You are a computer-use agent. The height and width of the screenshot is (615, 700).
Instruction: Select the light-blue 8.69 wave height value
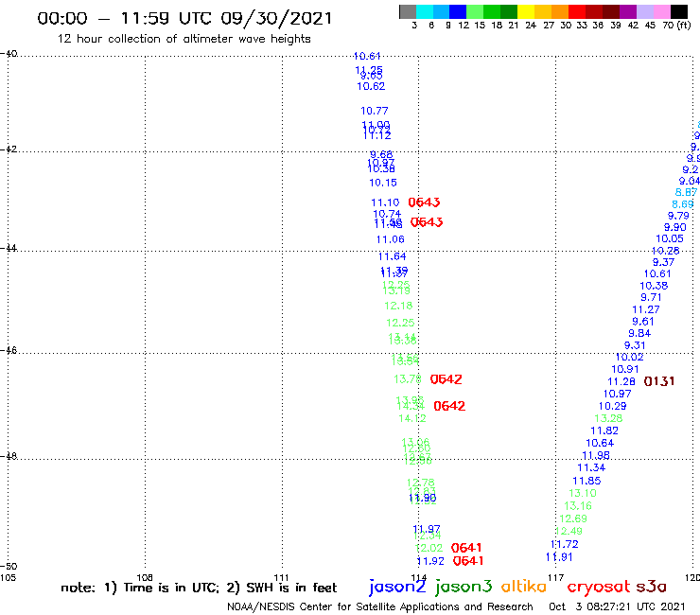pos(683,204)
